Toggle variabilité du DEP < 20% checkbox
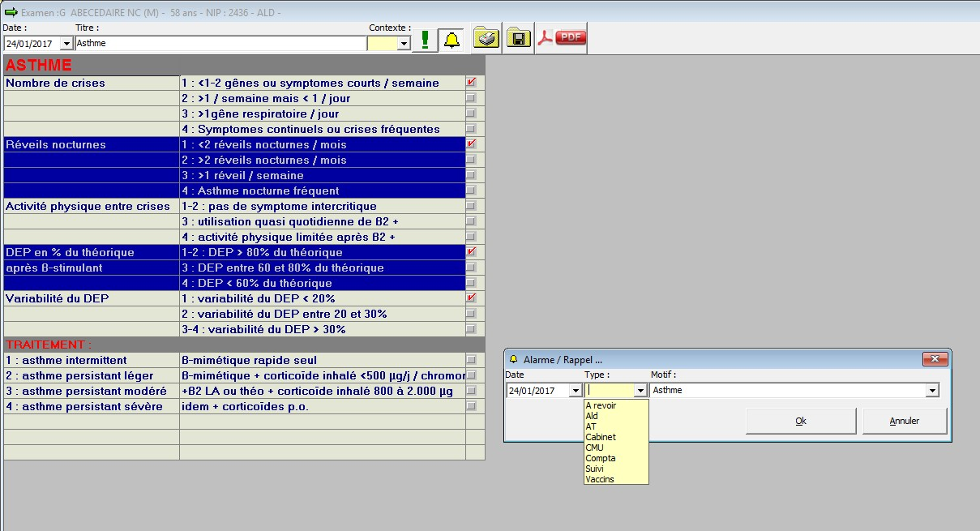980x531 pixels. (471, 298)
